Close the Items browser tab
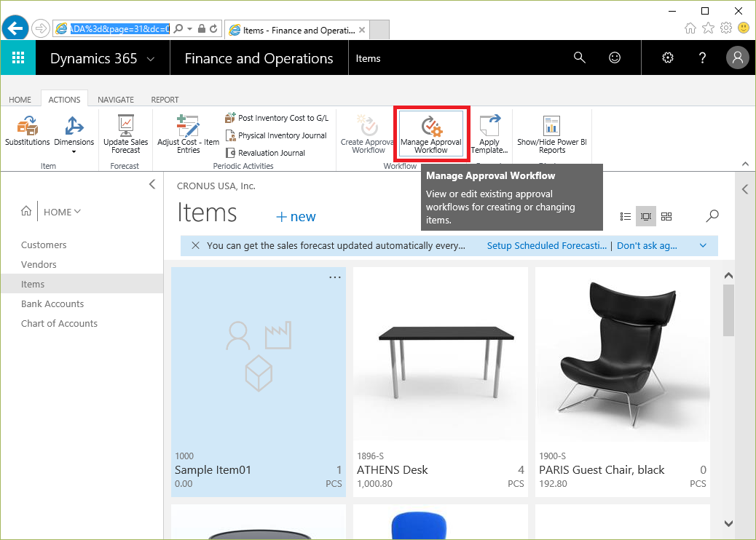The image size is (756, 540). coord(362,30)
